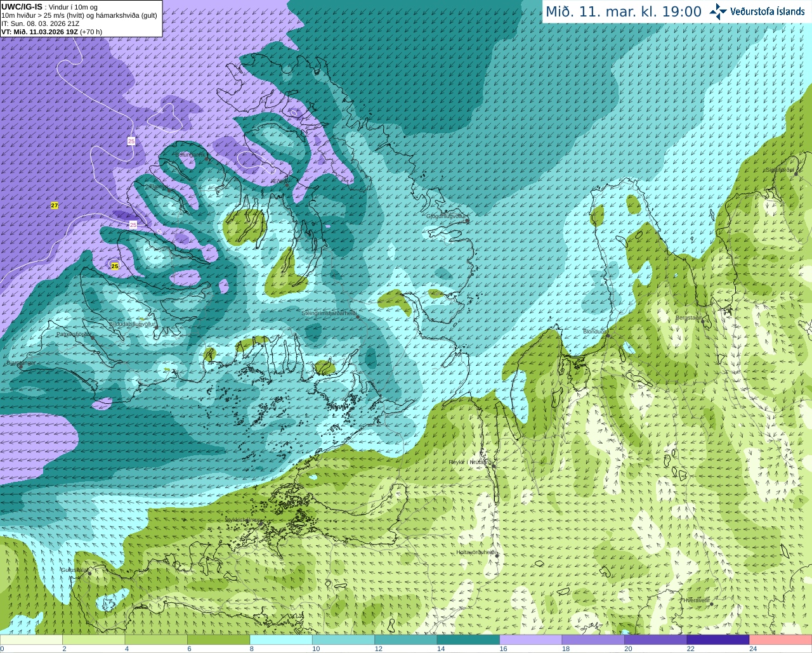The image size is (812, 653).
Task: Click the Holtavörðuheiði station label
Action: tap(476, 552)
